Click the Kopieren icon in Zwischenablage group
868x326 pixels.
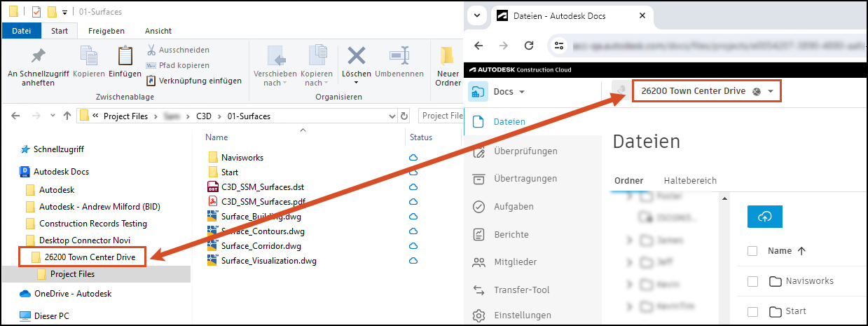pyautogui.click(x=89, y=55)
